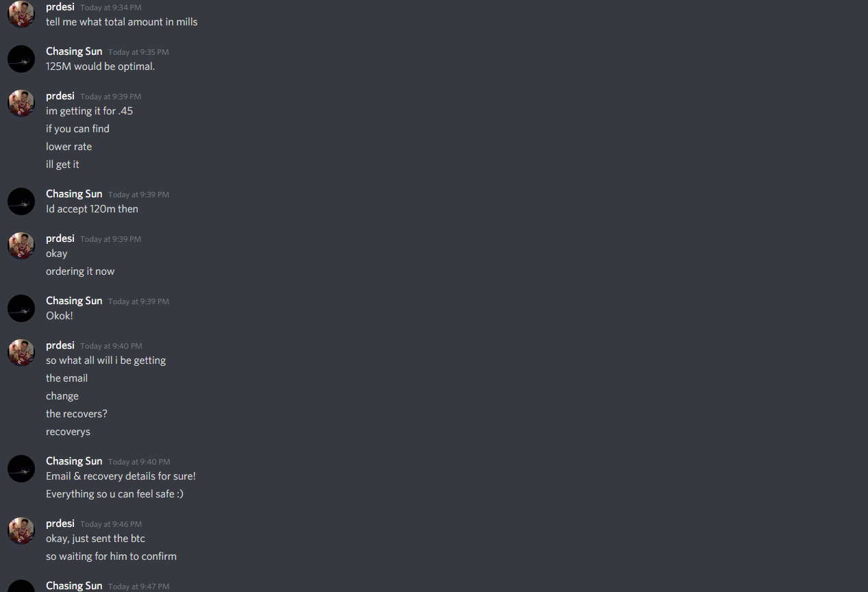
Task: Open prdesi's avatar beside 'tell me what total amount'
Action: click(21, 14)
